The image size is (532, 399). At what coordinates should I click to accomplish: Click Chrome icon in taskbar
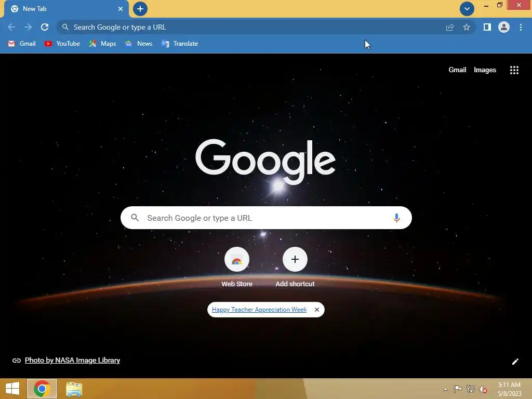[42, 389]
